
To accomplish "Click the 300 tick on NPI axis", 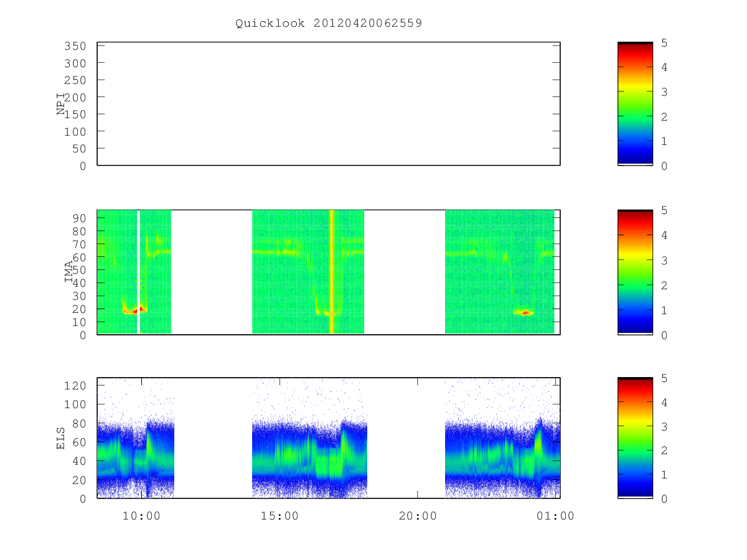I will [75, 63].
